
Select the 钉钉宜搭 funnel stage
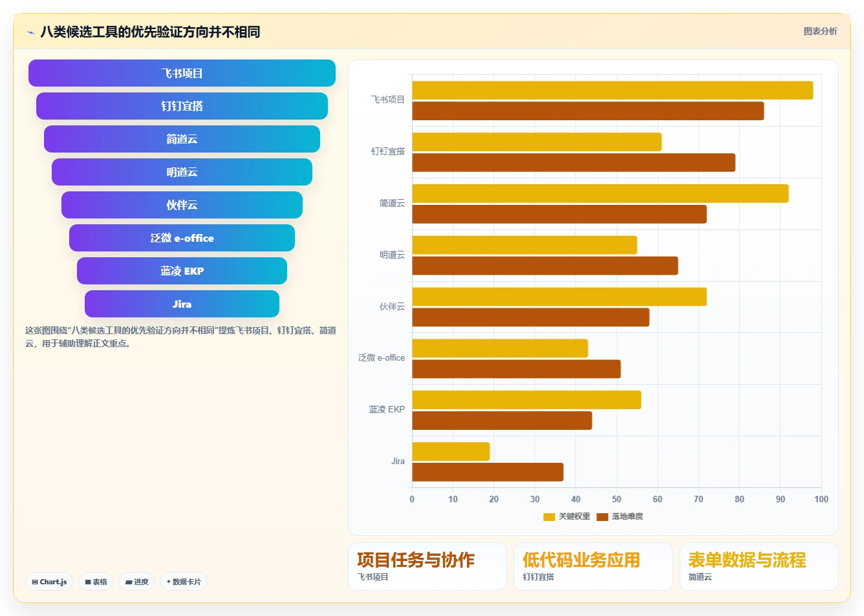coord(182,106)
